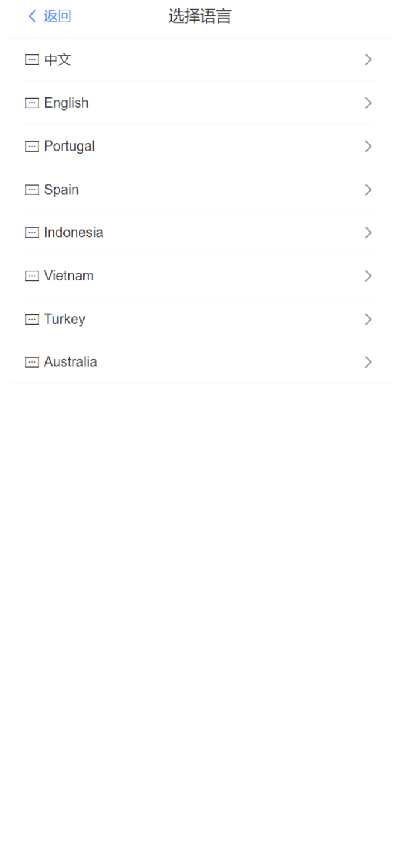
Task: Click the icon beside Indonesia
Action: 32,233
